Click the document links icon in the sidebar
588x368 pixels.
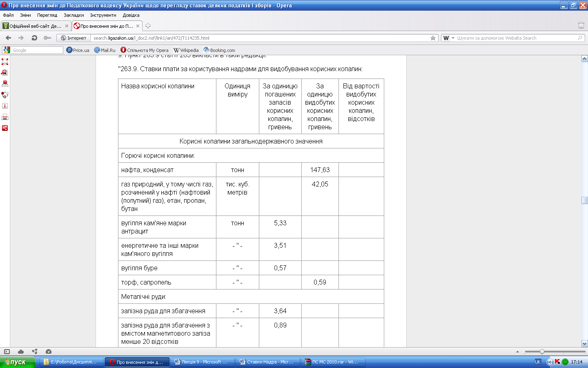(5, 95)
